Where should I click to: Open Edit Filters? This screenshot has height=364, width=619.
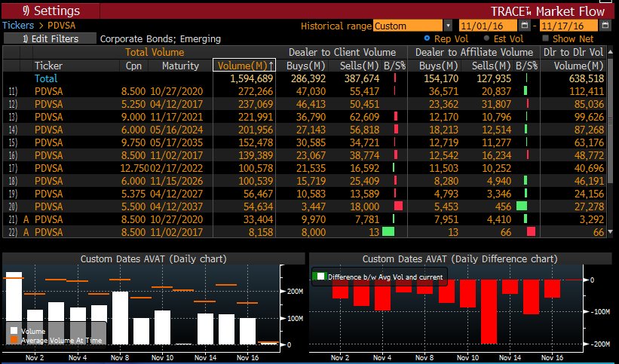click(50, 38)
